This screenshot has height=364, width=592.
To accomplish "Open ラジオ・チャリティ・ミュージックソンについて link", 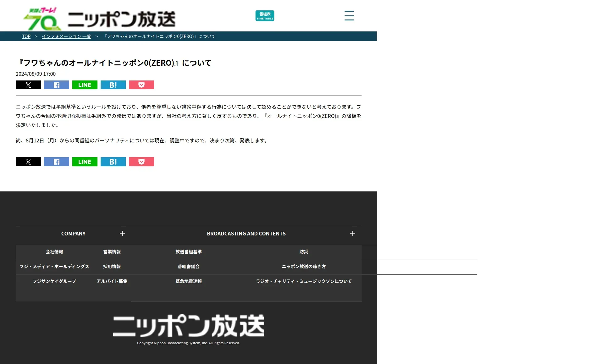I will (304, 281).
